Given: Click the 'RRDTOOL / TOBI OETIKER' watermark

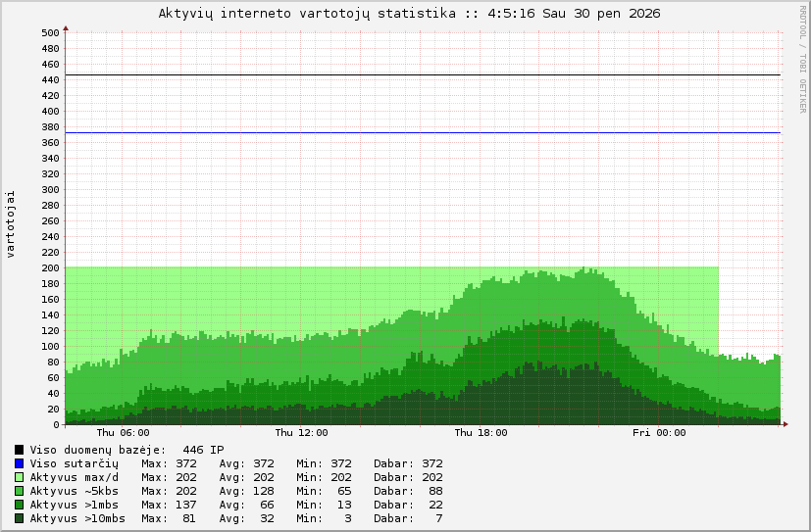Looking at the screenshot, I should pos(801,59).
